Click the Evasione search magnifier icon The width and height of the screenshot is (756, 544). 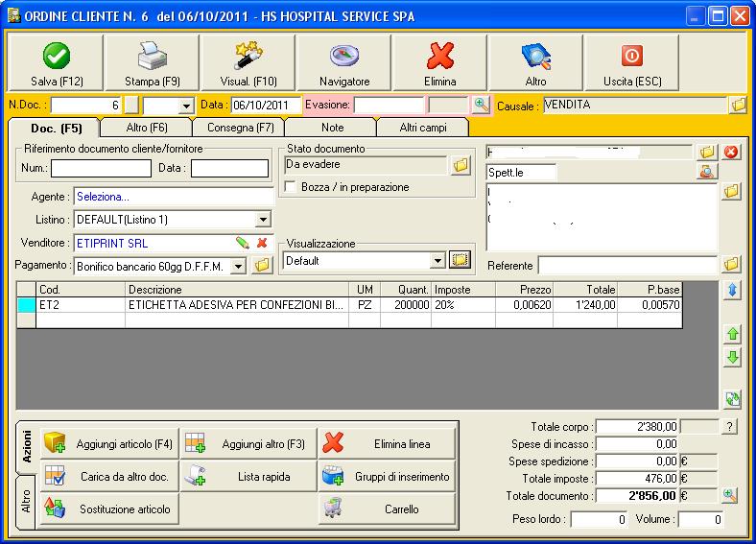[x=481, y=105]
